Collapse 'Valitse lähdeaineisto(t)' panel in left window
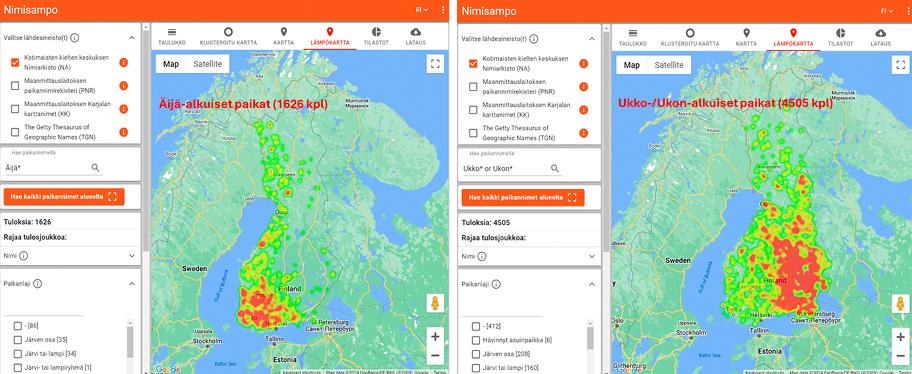 [x=131, y=38]
